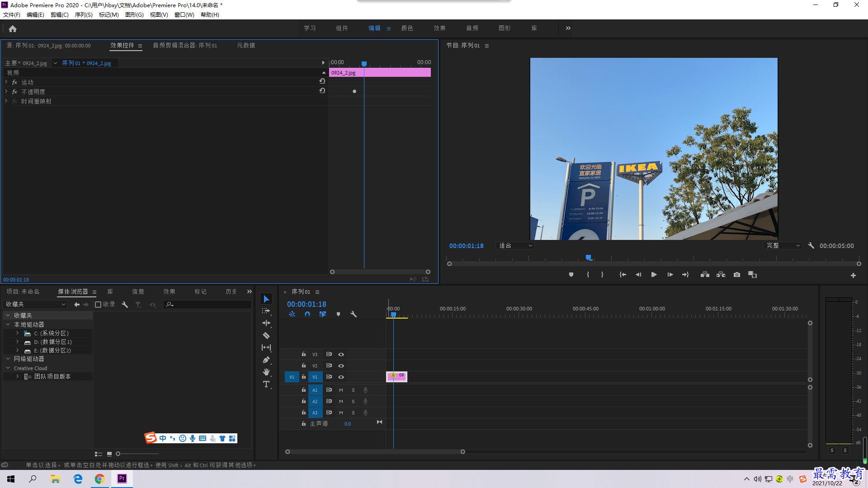Open timeline display settings wrench

click(x=354, y=314)
